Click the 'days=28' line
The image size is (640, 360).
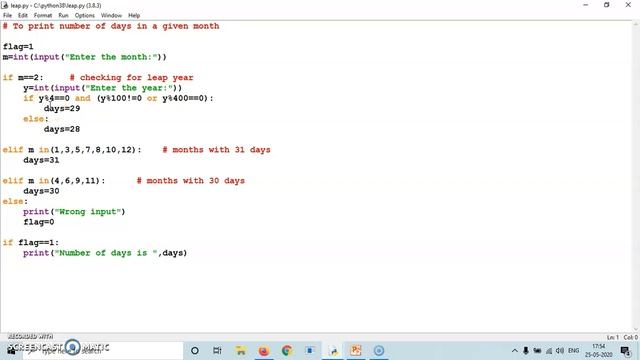click(62, 129)
